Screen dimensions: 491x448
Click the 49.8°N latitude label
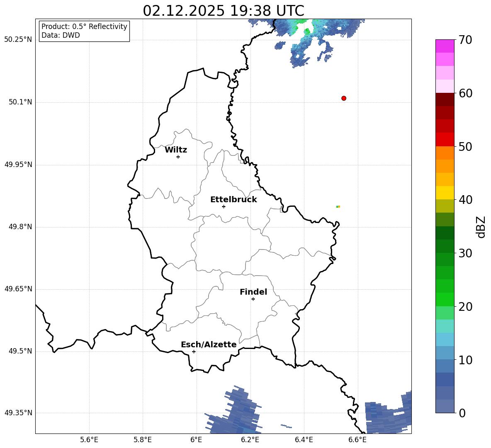coord(20,227)
